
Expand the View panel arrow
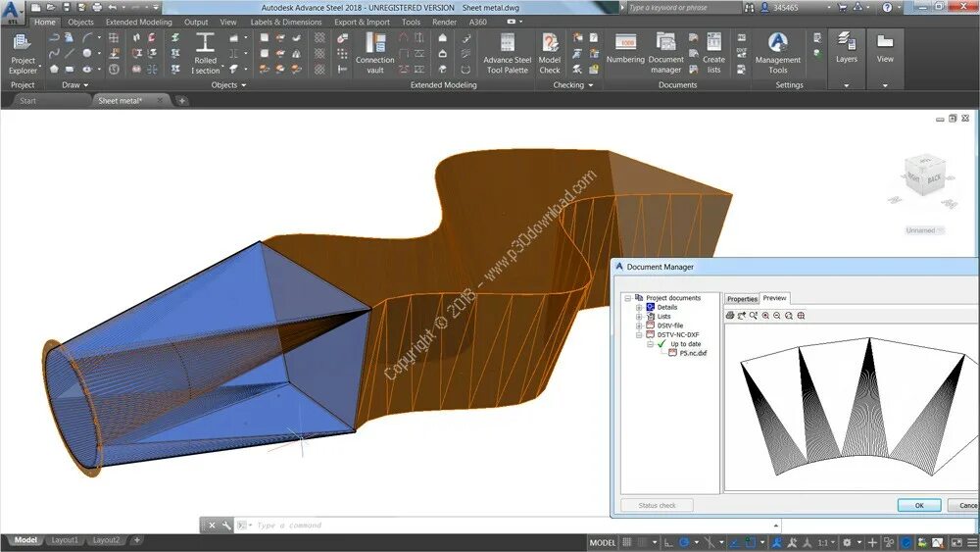[x=885, y=85]
